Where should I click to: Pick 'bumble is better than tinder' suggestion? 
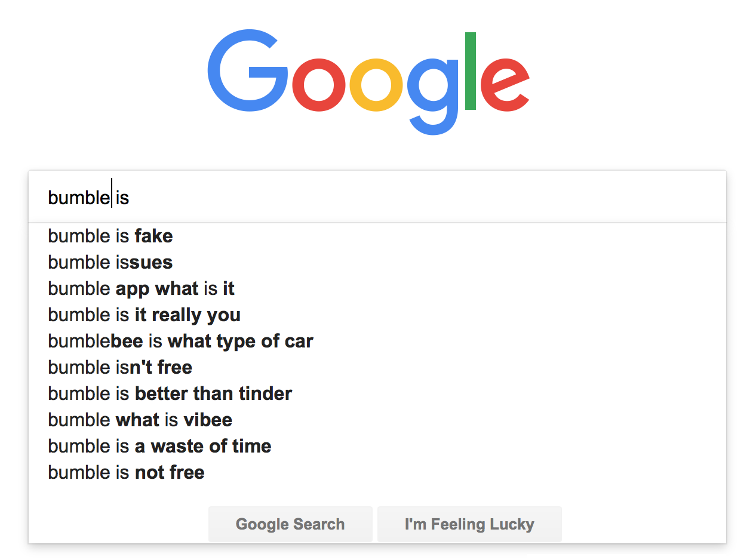[x=170, y=394]
